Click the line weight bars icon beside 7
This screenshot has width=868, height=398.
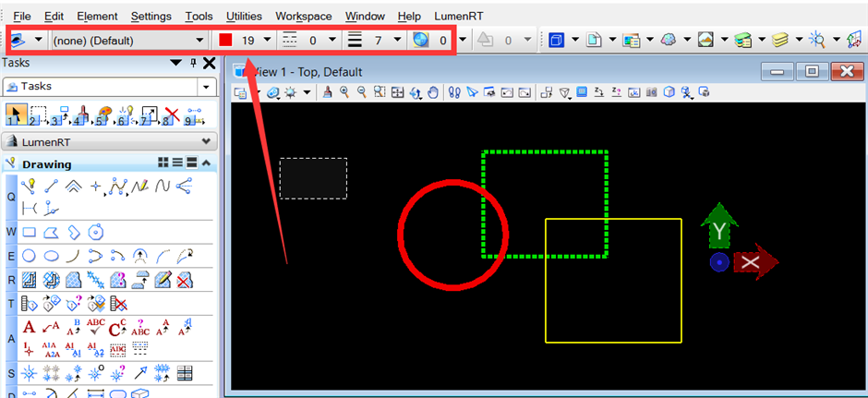click(x=355, y=40)
